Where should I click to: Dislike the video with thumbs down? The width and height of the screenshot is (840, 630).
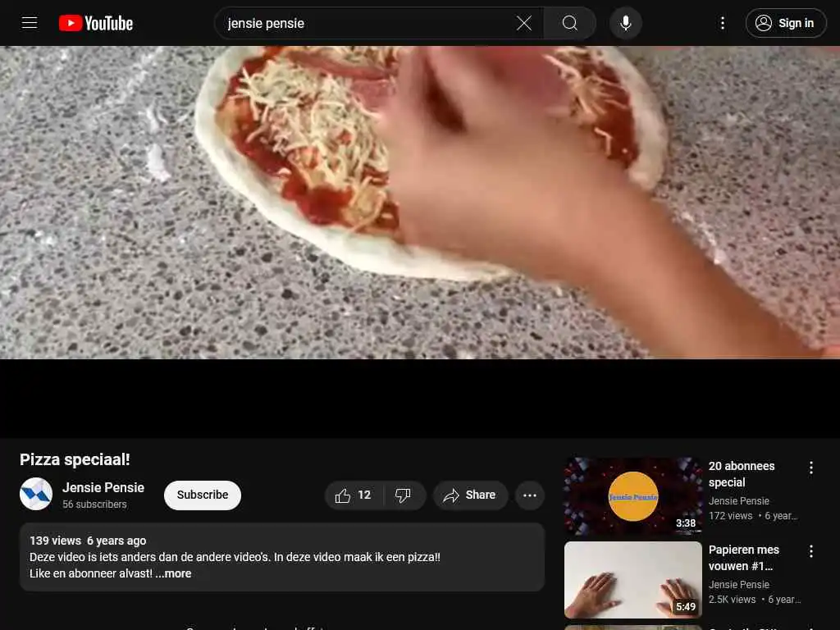pos(404,495)
